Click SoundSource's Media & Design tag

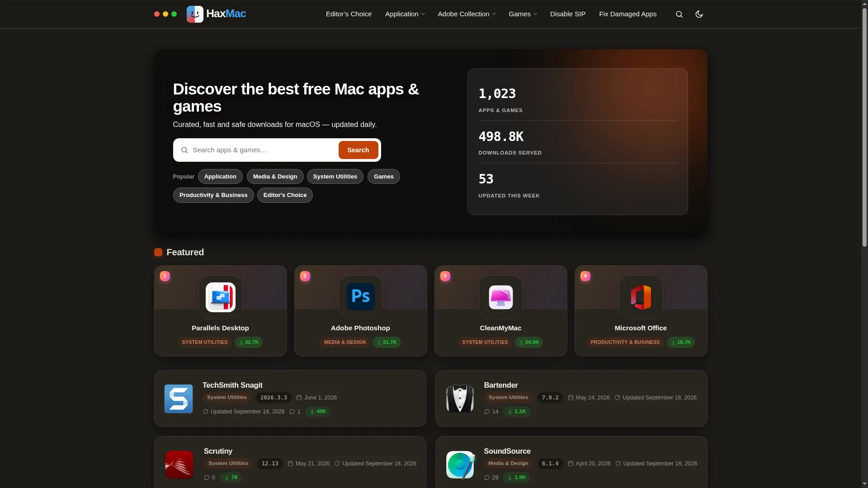509,464
